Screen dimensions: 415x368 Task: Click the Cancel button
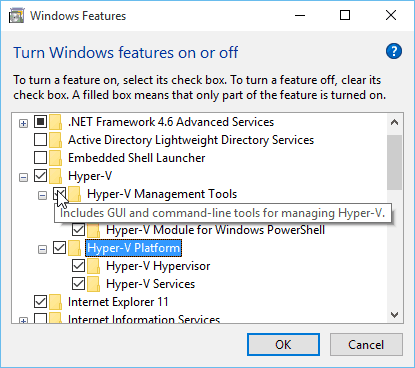click(x=366, y=345)
